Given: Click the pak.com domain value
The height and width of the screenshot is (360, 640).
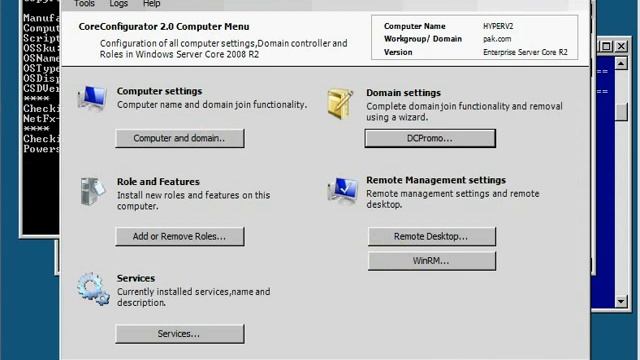Looking at the screenshot, I should tap(497, 39).
